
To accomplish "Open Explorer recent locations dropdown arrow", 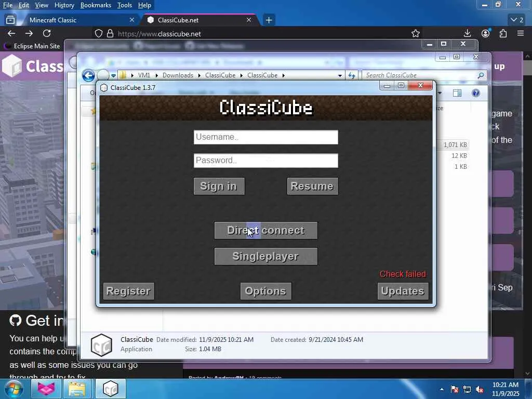I will [113, 76].
